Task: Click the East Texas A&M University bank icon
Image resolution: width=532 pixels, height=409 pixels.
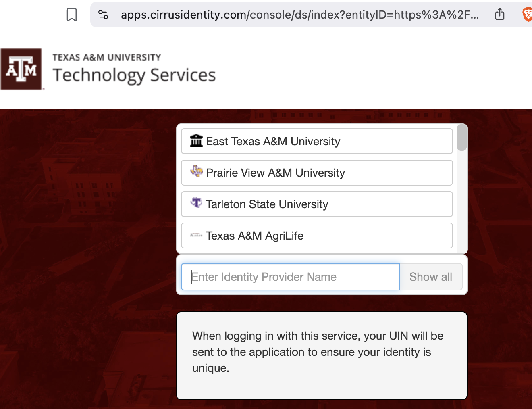Action: (195, 141)
